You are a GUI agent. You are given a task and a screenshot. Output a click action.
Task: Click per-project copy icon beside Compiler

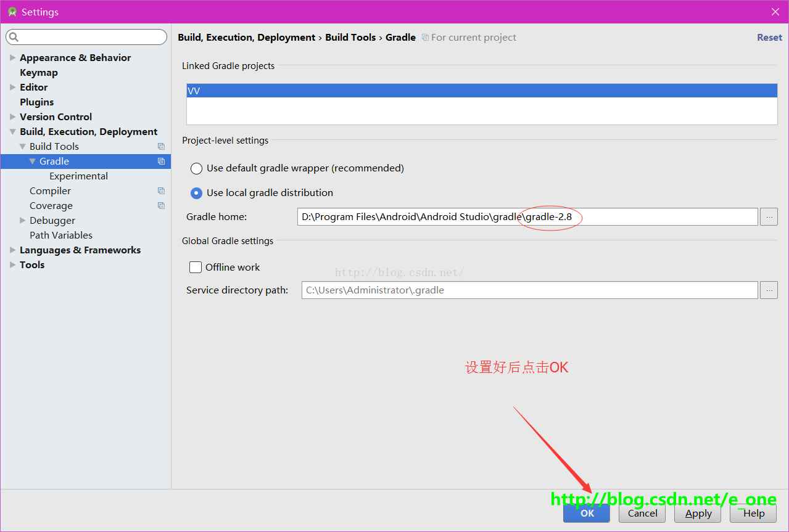161,190
